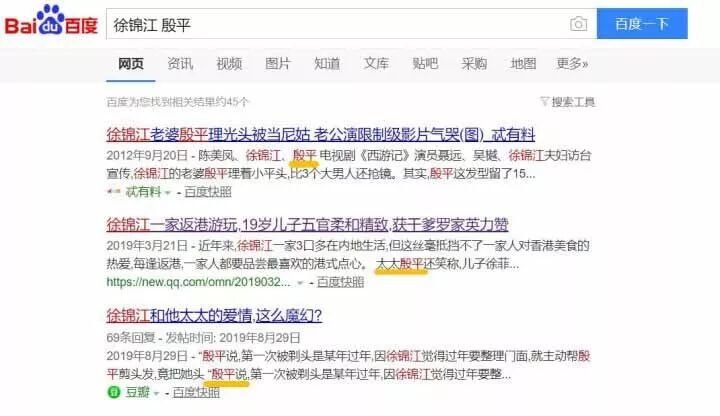The image size is (720, 416).
Task: Click the date 2019年3月21日 snippet
Action: pos(147,246)
